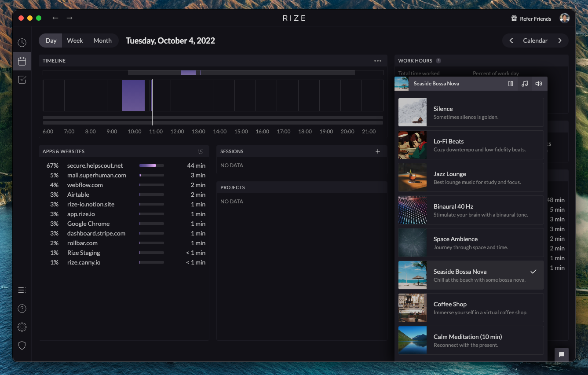Open the clock dashboard in the sidebar

pos(22,43)
